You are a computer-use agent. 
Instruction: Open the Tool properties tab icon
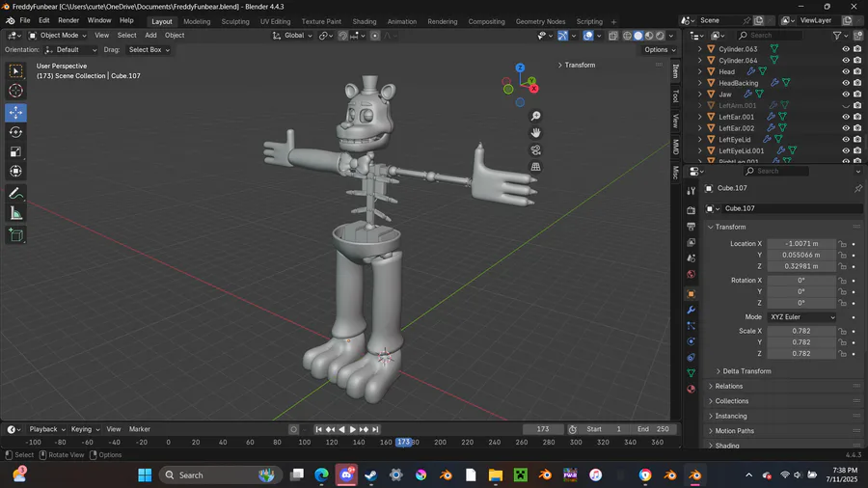[x=691, y=191]
